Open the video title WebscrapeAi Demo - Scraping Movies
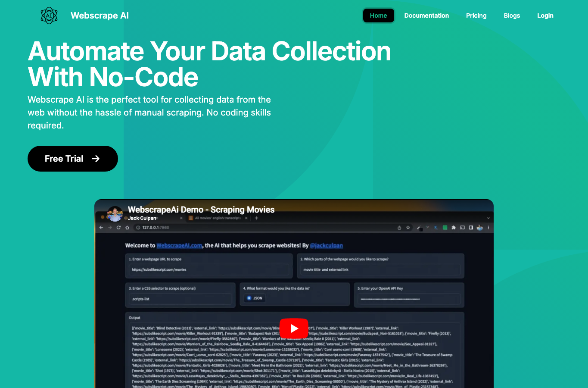Screen dimensions: 588x388 point(201,210)
